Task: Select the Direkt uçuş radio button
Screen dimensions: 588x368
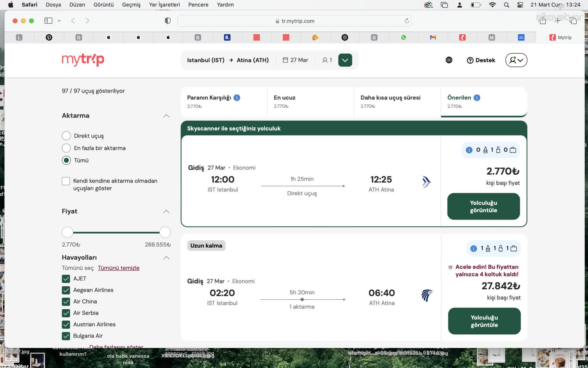Action: point(66,136)
